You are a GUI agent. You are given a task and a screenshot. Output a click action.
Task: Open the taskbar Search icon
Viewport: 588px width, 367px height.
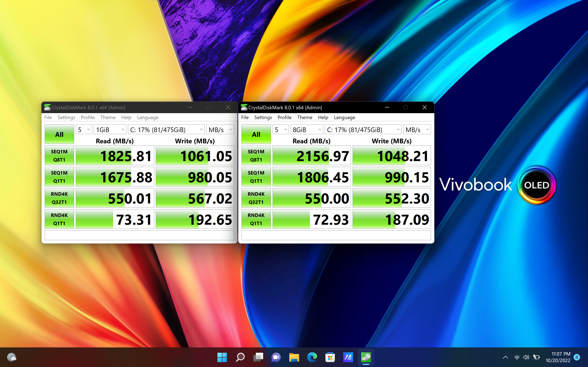coord(240,357)
